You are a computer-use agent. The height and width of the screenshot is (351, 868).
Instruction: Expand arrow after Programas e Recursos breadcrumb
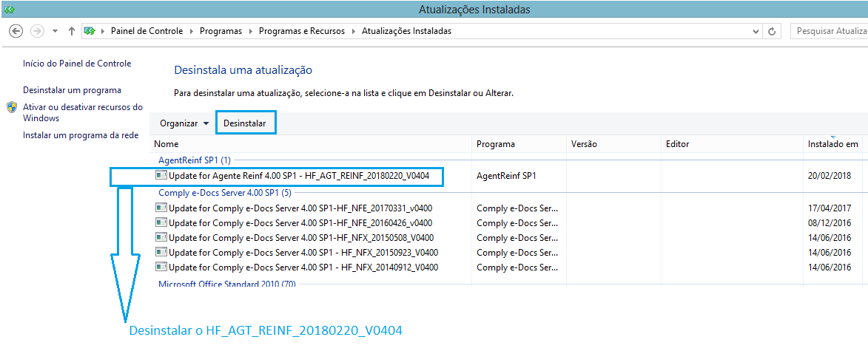(353, 32)
